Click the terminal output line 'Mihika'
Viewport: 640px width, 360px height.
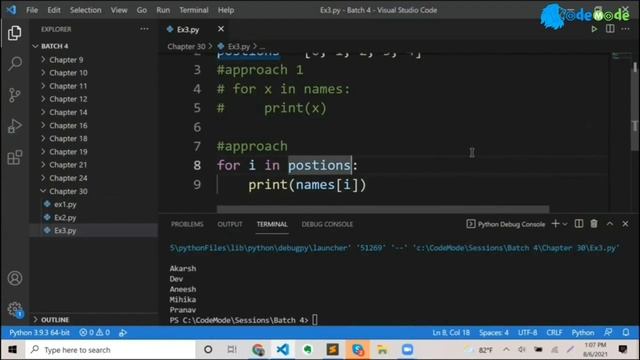(182, 300)
